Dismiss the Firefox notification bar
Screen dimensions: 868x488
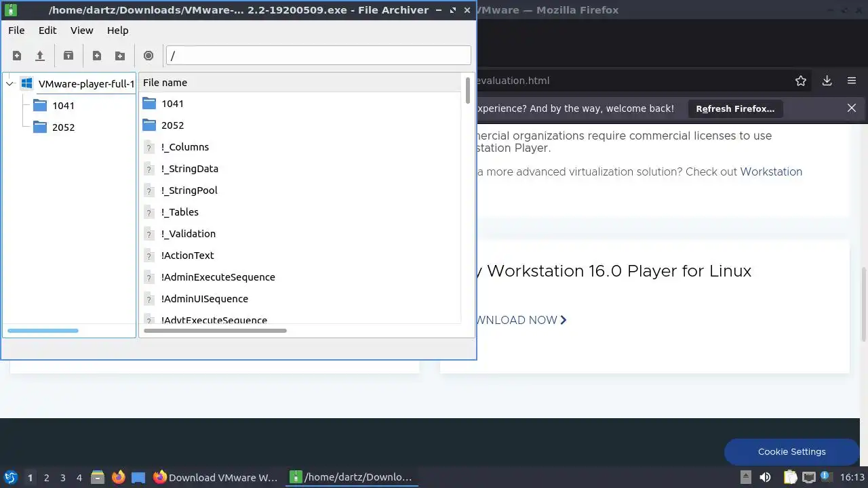[x=852, y=108]
